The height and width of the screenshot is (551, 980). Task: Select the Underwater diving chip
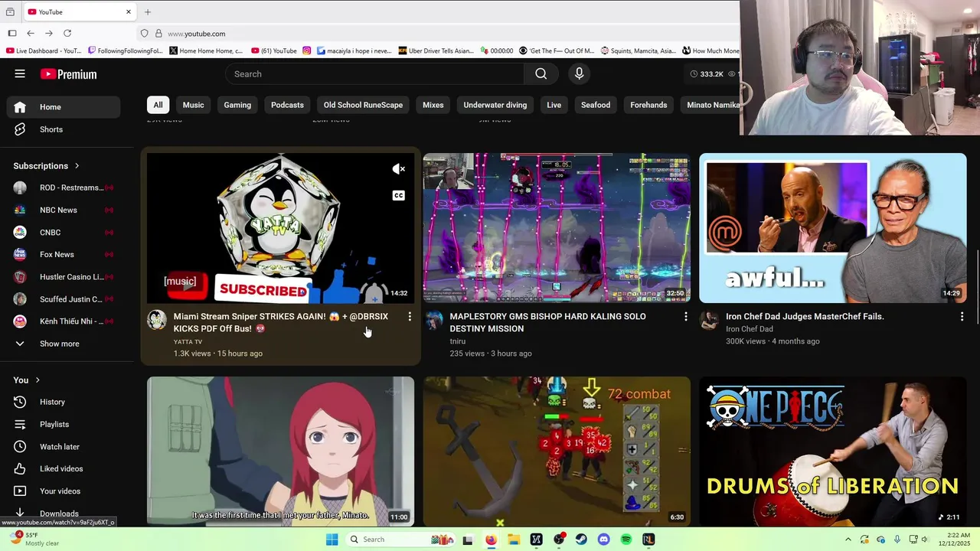(x=495, y=105)
